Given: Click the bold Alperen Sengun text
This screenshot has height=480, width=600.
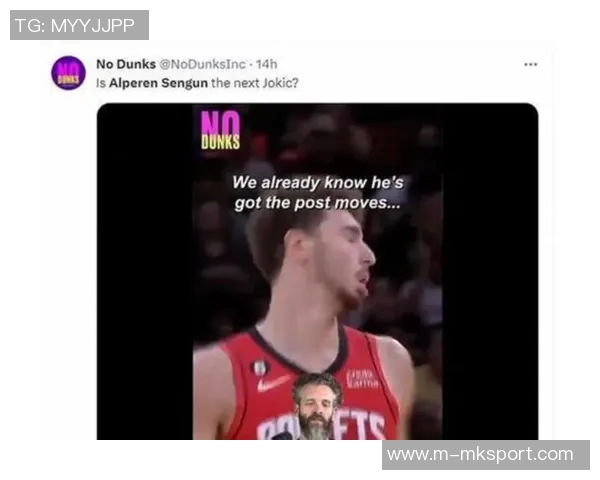Looking at the screenshot, I should click(158, 83).
